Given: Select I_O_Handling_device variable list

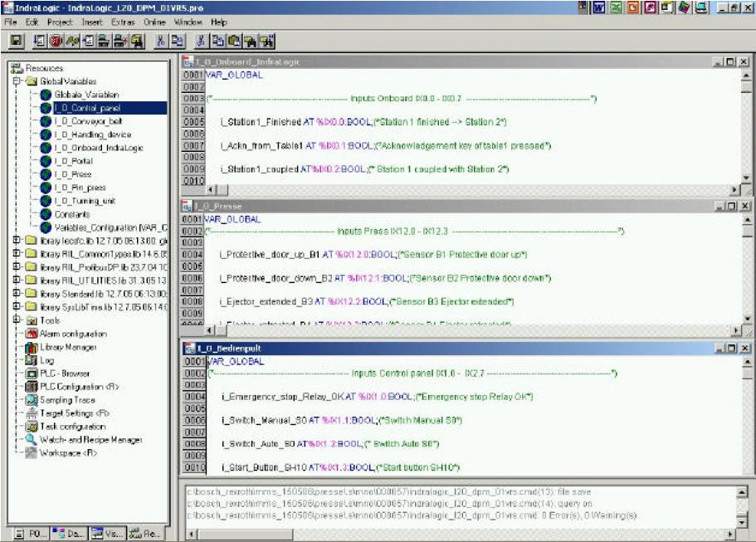Looking at the screenshot, I should pos(93,134).
